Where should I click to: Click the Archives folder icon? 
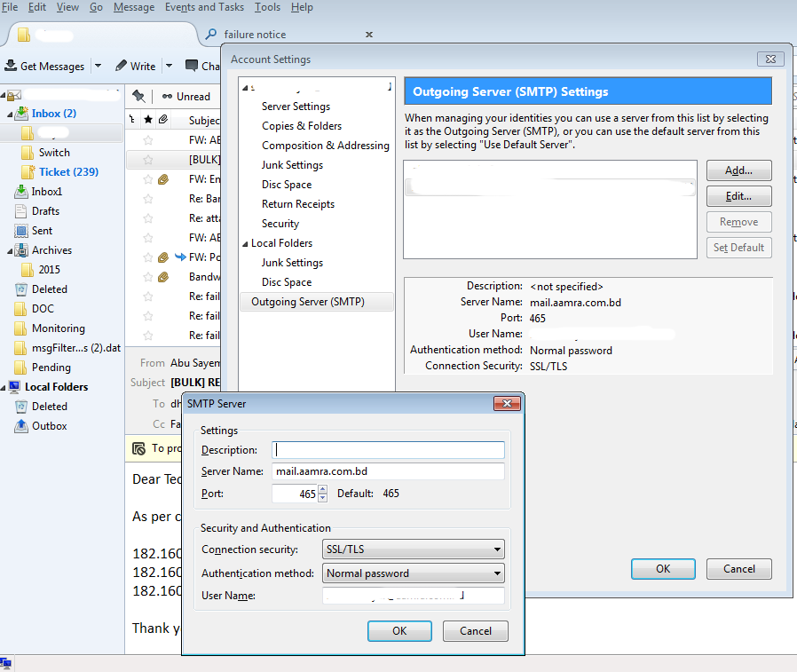(x=20, y=250)
